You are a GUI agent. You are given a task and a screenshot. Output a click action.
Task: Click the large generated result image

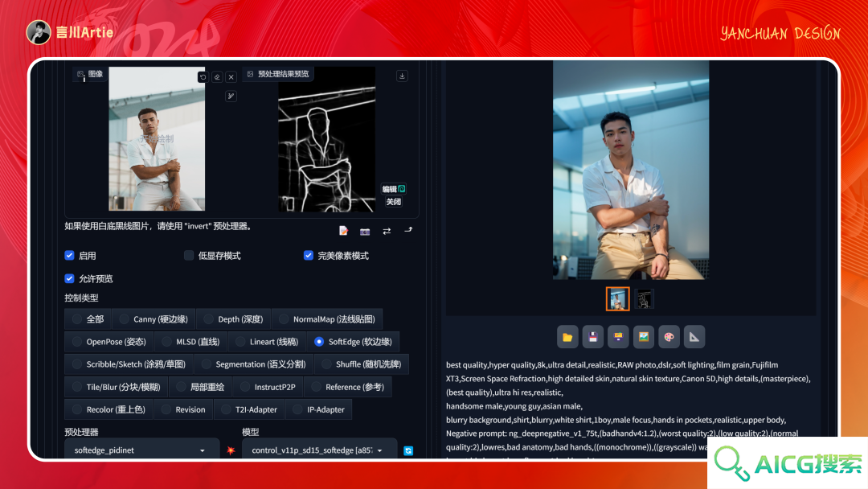[631, 170]
